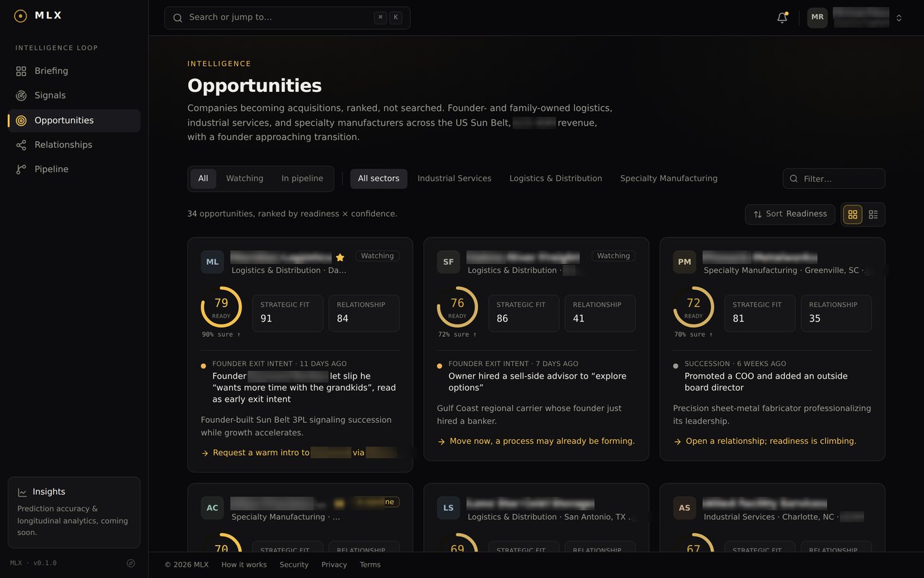Click the Strategic Fit 91 tile
The height and width of the screenshot is (578, 924).
(288, 313)
